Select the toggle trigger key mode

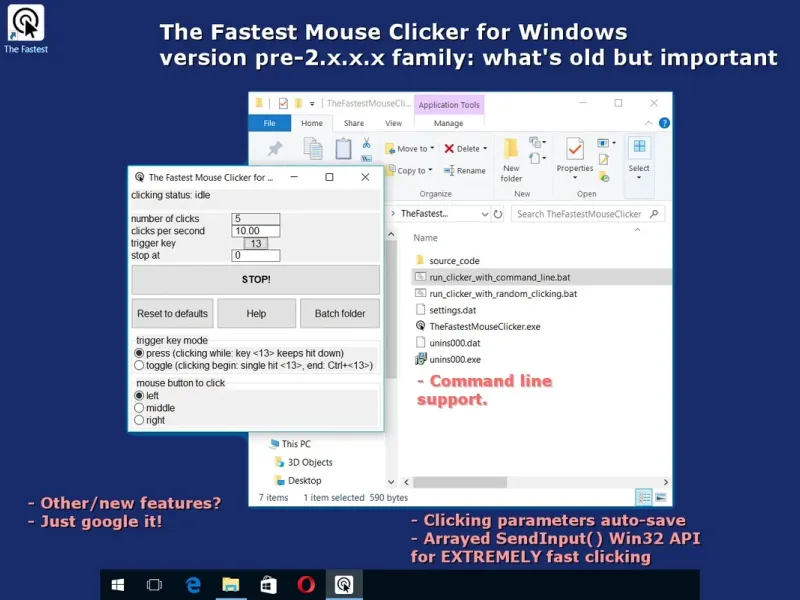tap(139, 365)
